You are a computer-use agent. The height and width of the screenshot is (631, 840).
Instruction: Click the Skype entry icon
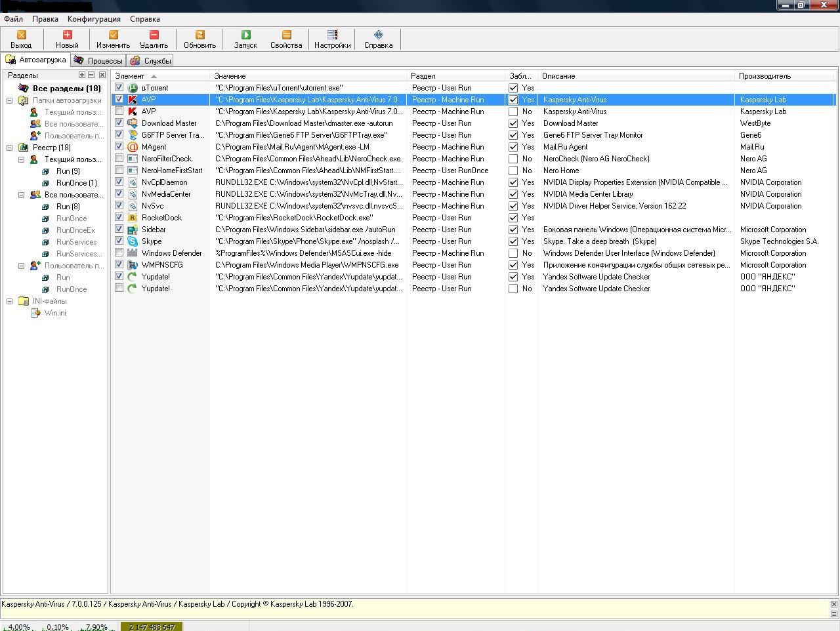click(133, 241)
